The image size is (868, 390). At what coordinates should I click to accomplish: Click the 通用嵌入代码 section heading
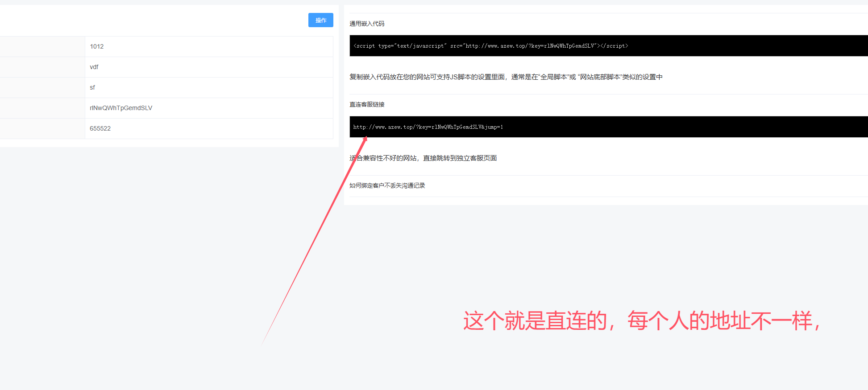click(x=367, y=24)
